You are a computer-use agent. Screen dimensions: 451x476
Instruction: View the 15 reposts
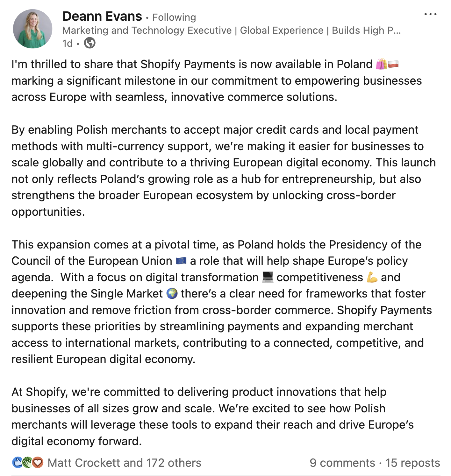coord(412,463)
